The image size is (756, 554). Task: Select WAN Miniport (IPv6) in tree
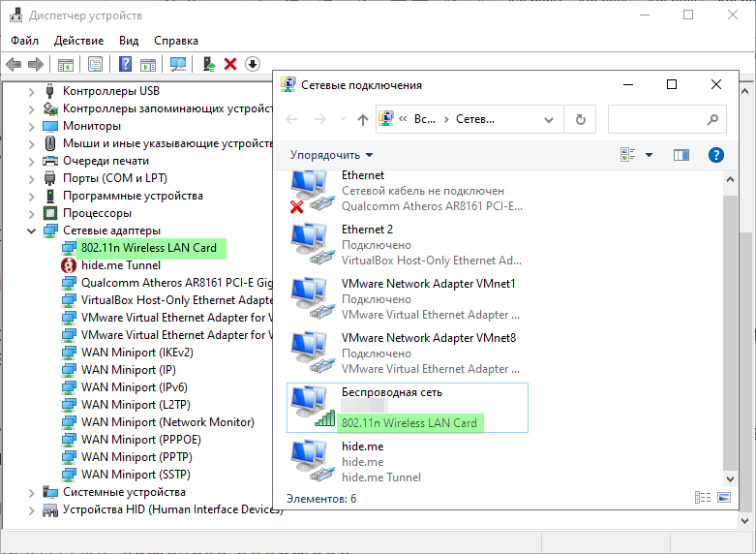click(134, 387)
